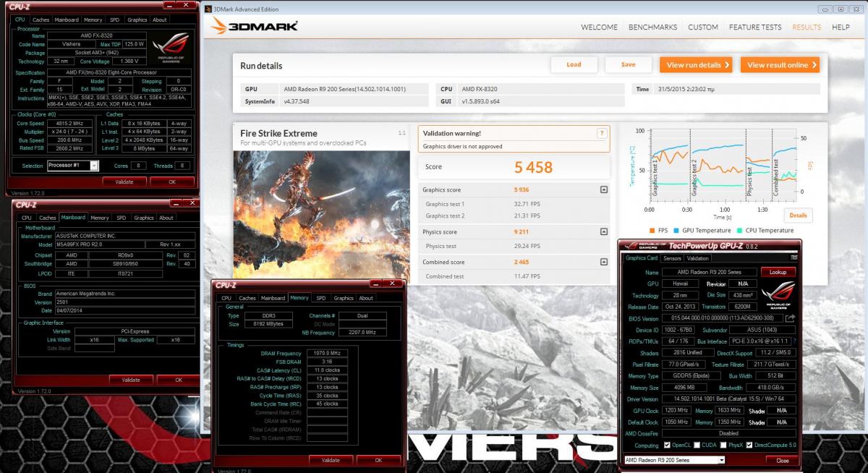The height and width of the screenshot is (473, 868).
Task: Click the Save button
Action: coord(629,64)
